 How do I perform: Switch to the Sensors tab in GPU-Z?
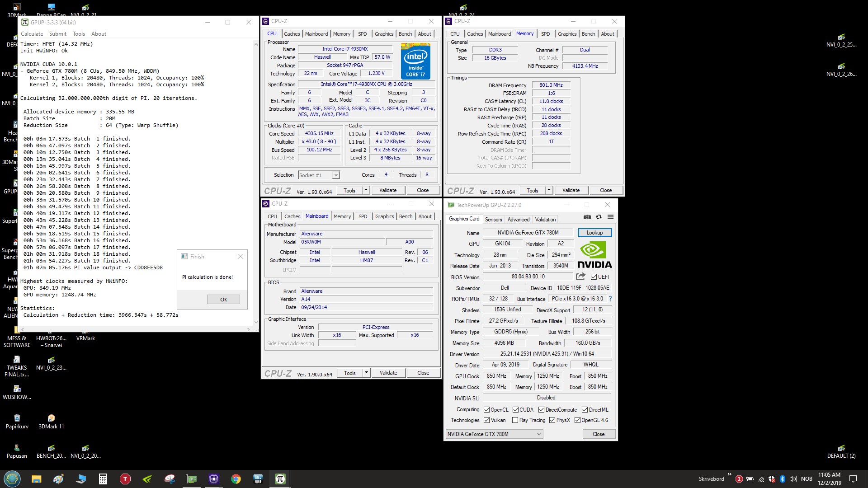[493, 220]
